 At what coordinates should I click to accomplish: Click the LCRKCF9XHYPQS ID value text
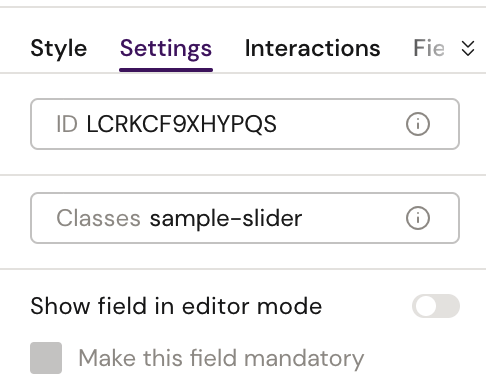pos(181,124)
